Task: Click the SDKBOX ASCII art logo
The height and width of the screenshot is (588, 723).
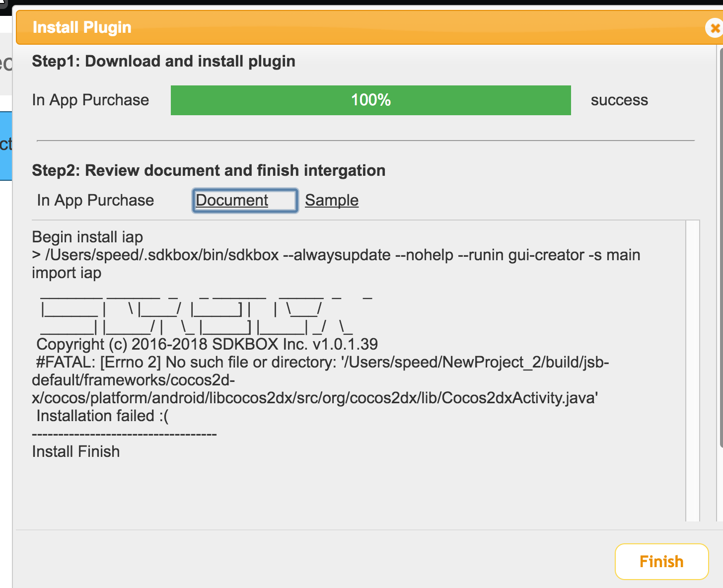Action: point(199,312)
